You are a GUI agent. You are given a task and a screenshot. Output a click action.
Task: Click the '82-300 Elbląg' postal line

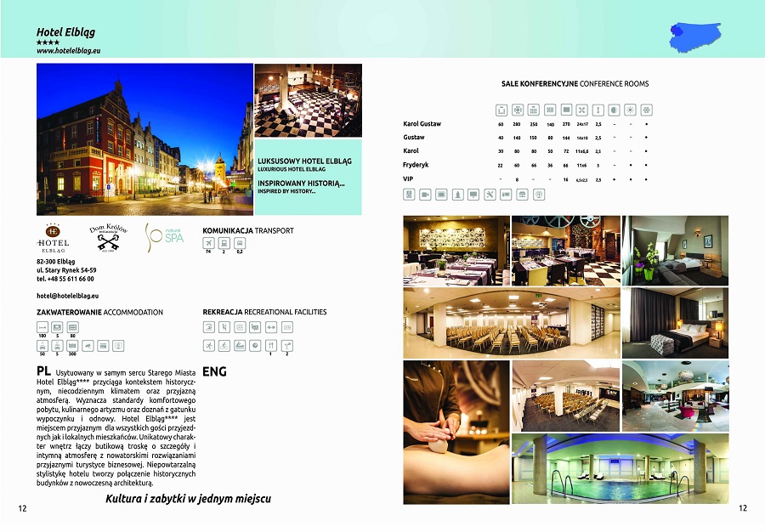(55, 262)
